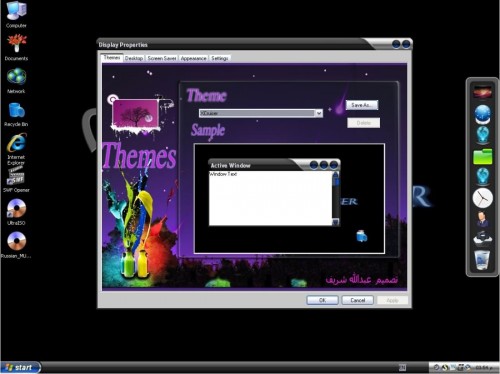This screenshot has width=500, height=374.
Task: Open the Start menu
Action: click(20, 367)
